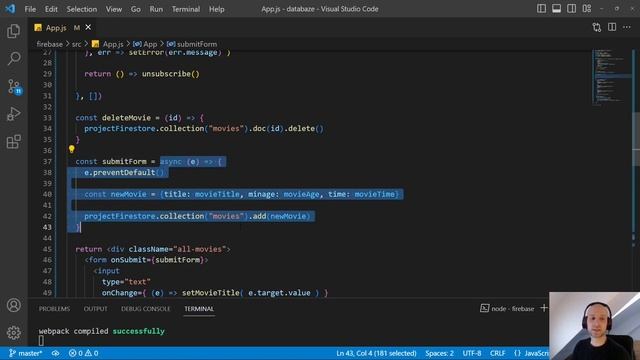Click the master branch status bar item
This screenshot has width=640, height=360.
[26, 353]
